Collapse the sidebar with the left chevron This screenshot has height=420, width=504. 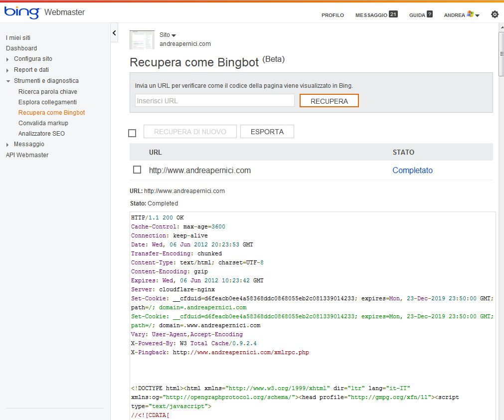(x=114, y=33)
